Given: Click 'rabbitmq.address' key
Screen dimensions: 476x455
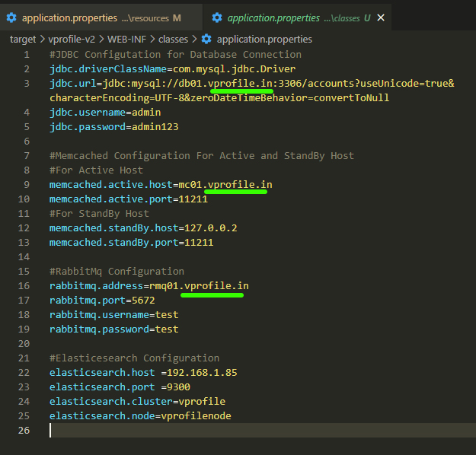Looking at the screenshot, I should point(96,286).
